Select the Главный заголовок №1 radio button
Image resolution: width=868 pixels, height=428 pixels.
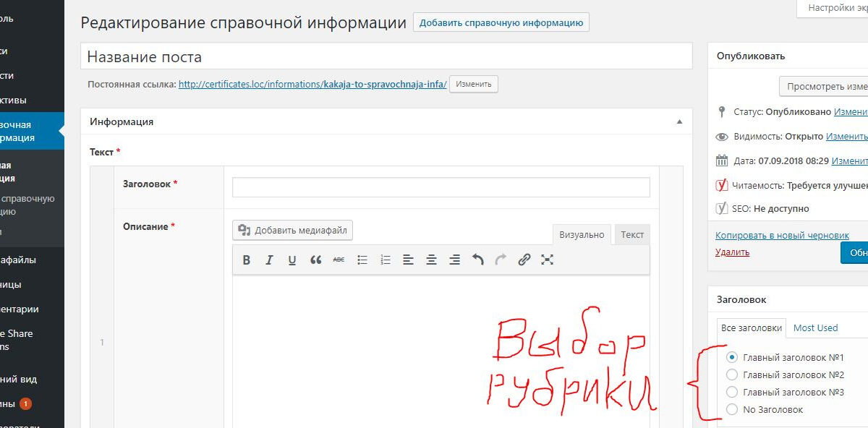pyautogui.click(x=732, y=357)
